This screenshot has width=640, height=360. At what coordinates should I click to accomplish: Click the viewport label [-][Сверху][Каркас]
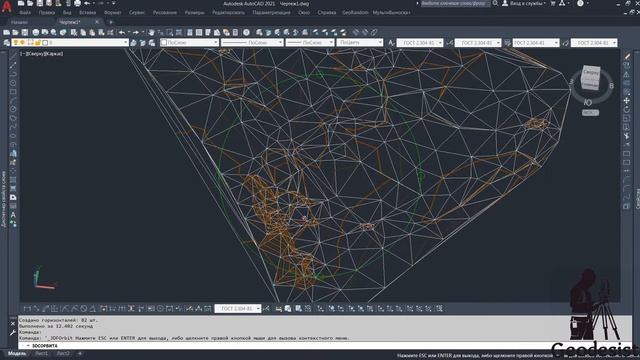[42, 53]
